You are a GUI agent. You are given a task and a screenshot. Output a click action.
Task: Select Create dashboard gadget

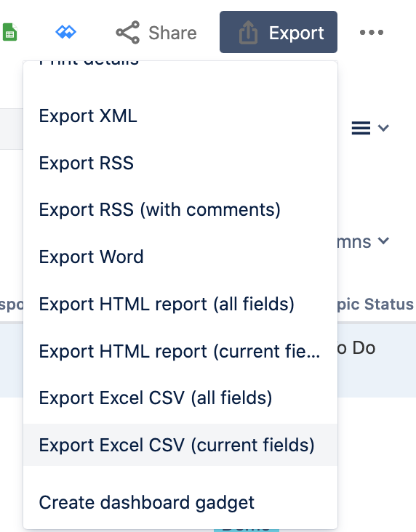point(180,502)
